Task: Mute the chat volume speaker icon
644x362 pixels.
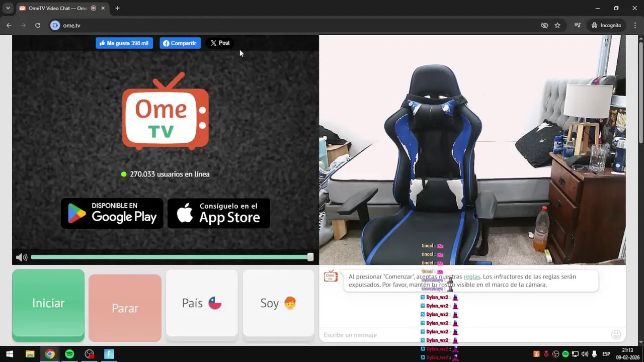Action: (x=21, y=257)
